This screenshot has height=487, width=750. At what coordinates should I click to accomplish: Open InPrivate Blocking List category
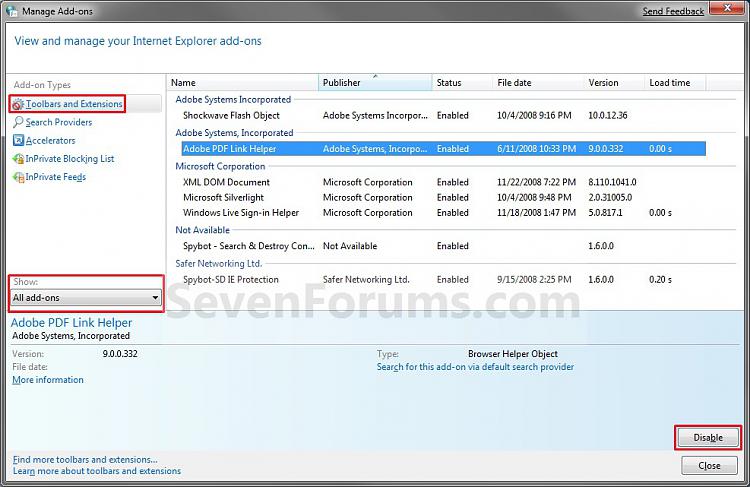tap(69, 158)
